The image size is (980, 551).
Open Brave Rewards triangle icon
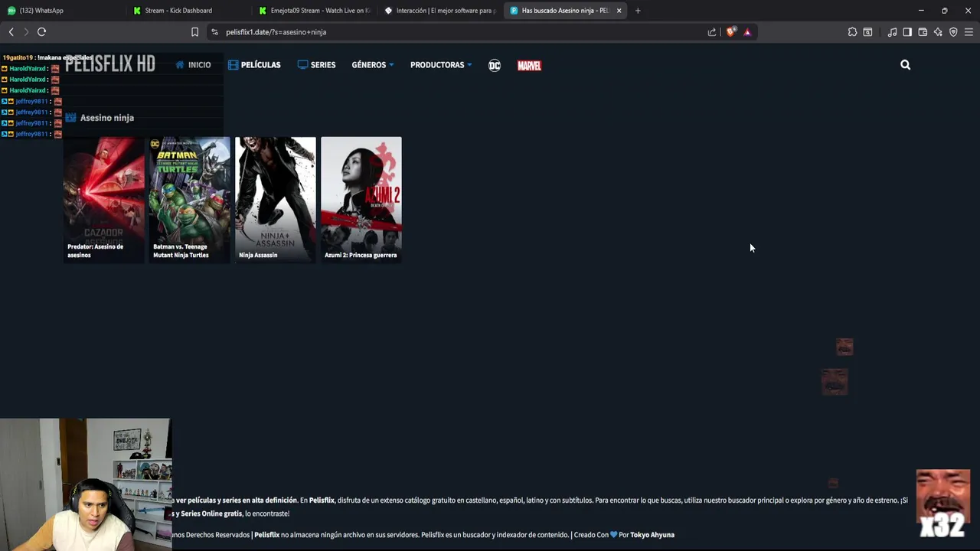pos(747,32)
